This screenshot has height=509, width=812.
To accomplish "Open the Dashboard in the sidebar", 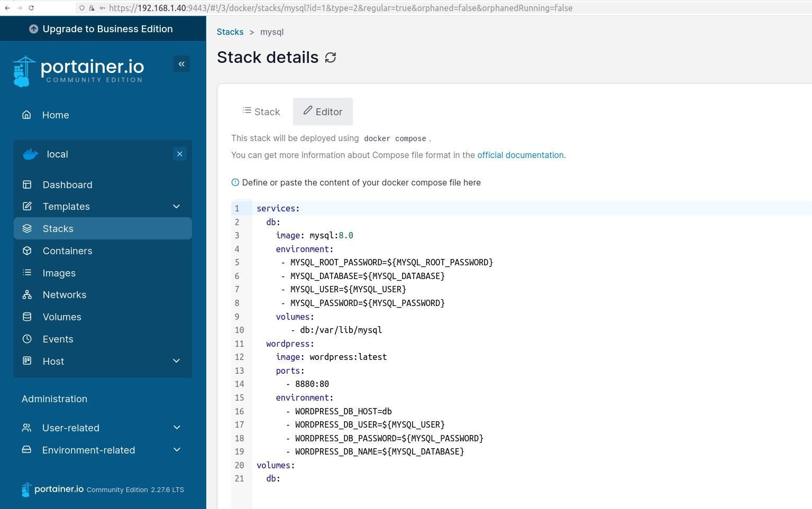I will (67, 184).
